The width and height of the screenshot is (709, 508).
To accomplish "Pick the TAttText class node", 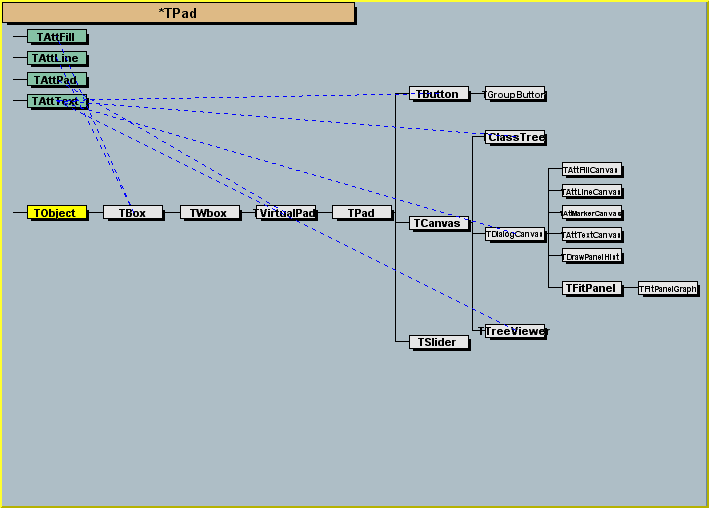I will click(57, 101).
